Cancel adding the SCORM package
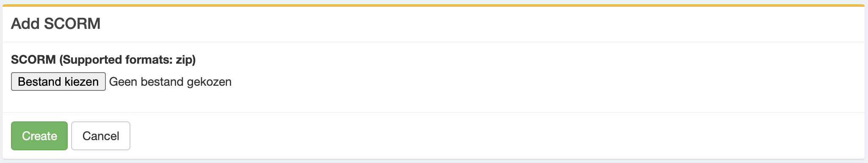The height and width of the screenshot is (163, 868). (x=101, y=136)
